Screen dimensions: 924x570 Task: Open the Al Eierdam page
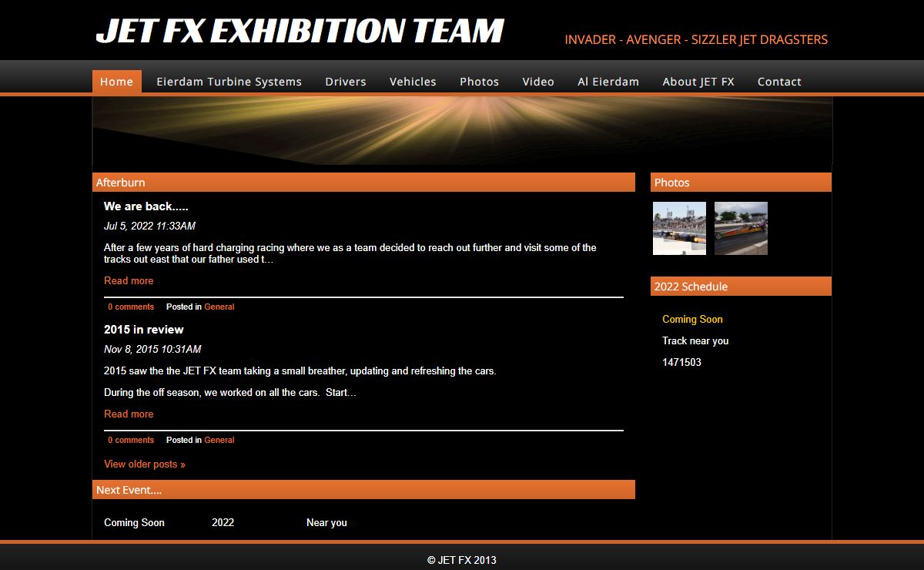pyautogui.click(x=608, y=82)
